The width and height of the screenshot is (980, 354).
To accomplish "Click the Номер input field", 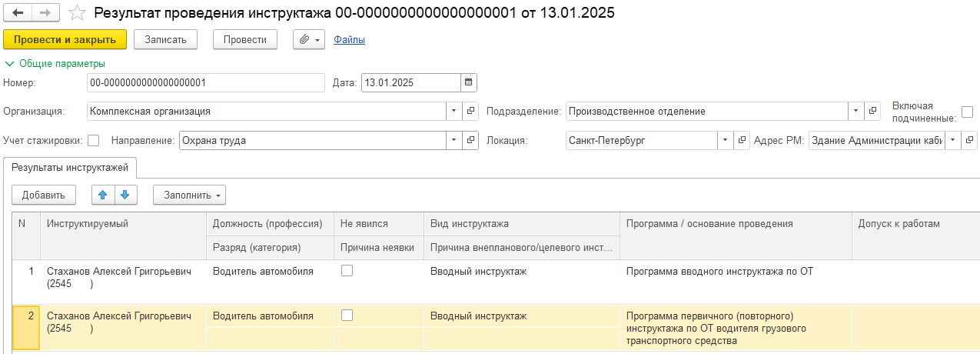I will click(205, 82).
